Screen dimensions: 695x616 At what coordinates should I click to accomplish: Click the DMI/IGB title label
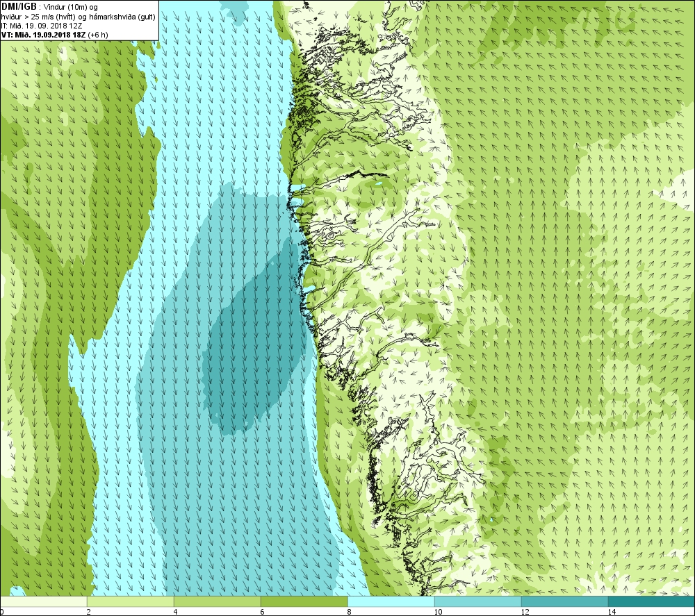(x=19, y=7)
